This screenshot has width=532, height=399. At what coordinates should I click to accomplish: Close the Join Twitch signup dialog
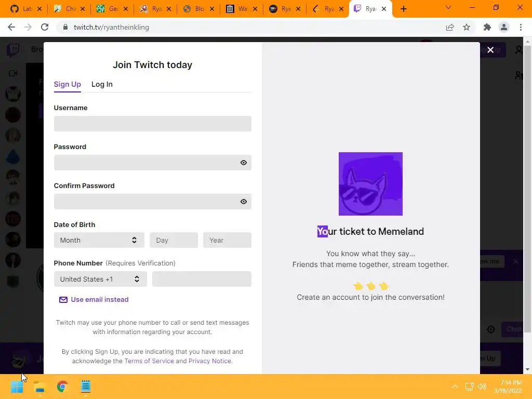click(x=490, y=50)
